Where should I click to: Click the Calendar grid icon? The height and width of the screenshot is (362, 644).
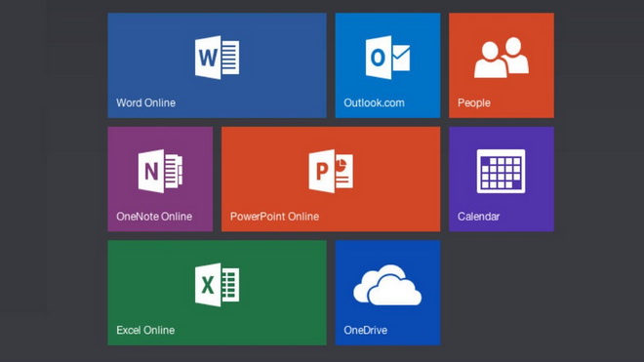[502, 171]
